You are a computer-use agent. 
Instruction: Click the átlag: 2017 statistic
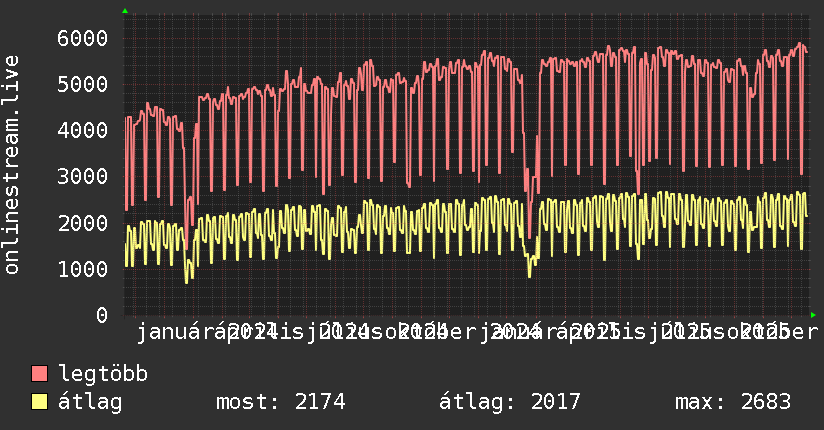coord(510,402)
